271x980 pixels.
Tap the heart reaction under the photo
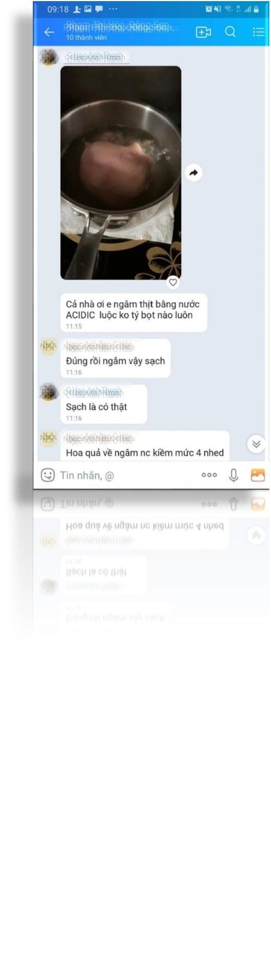[x=173, y=282]
